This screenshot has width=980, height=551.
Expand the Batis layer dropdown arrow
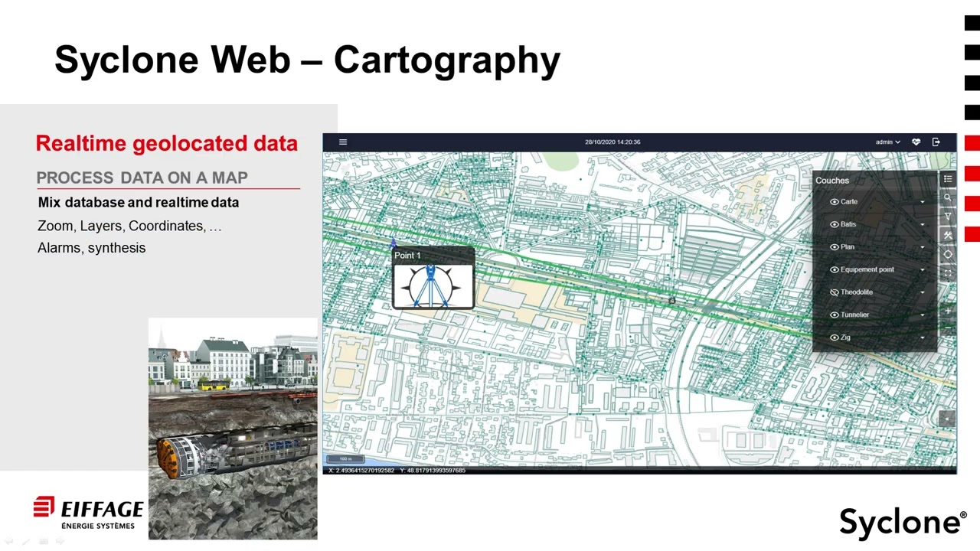tap(922, 225)
